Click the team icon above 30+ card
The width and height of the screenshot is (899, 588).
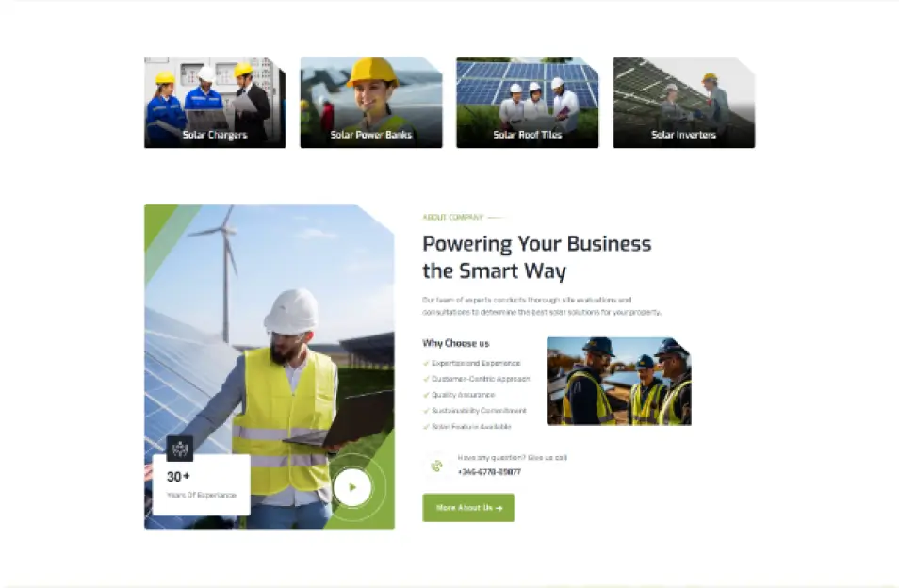tap(179, 449)
